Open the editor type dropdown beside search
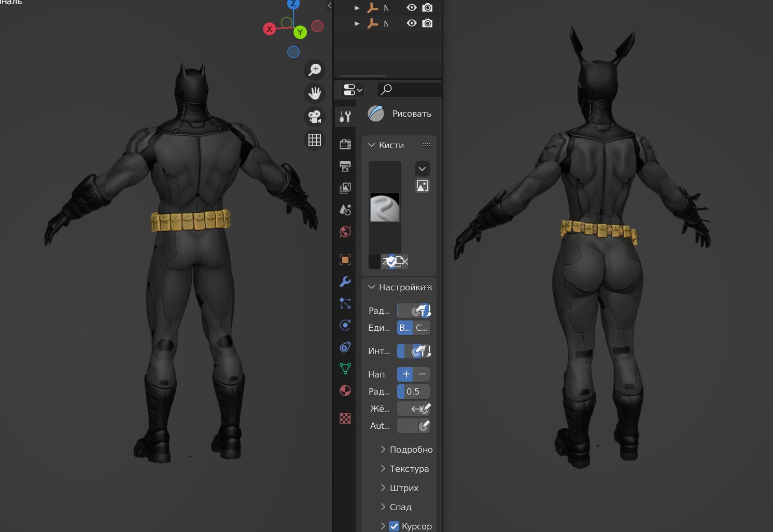 (353, 90)
